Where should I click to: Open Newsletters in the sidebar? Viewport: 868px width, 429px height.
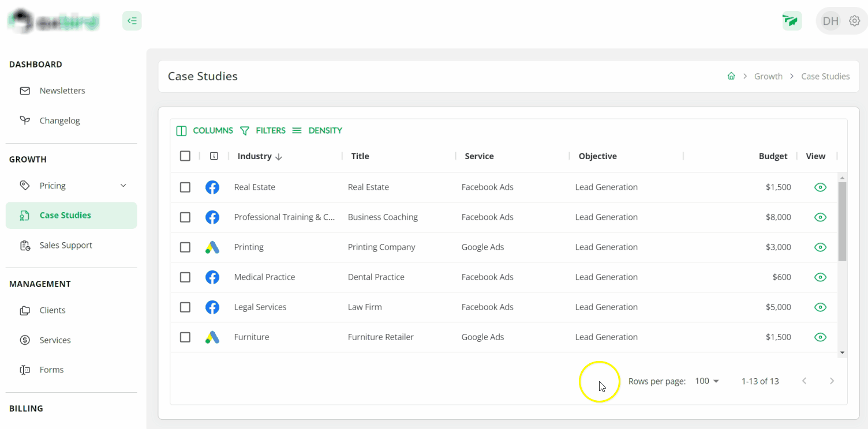(72, 91)
